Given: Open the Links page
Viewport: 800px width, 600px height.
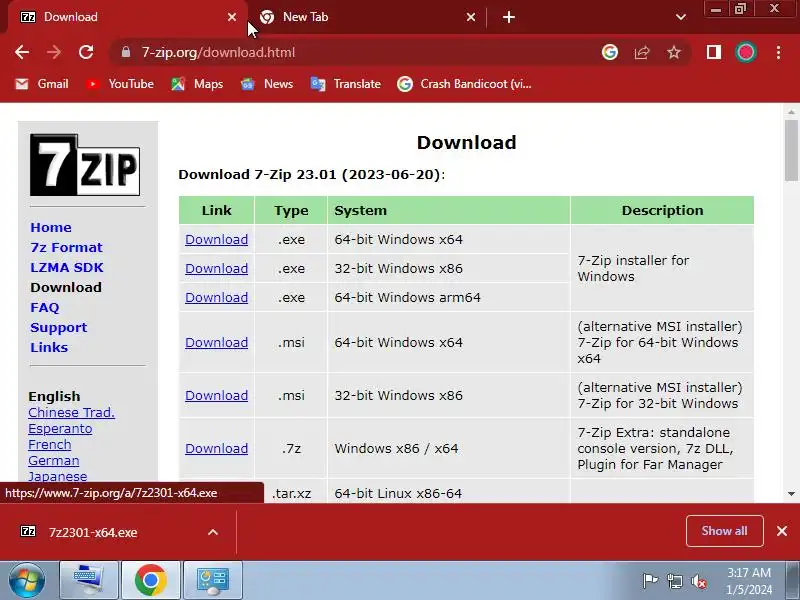Looking at the screenshot, I should point(49,347).
